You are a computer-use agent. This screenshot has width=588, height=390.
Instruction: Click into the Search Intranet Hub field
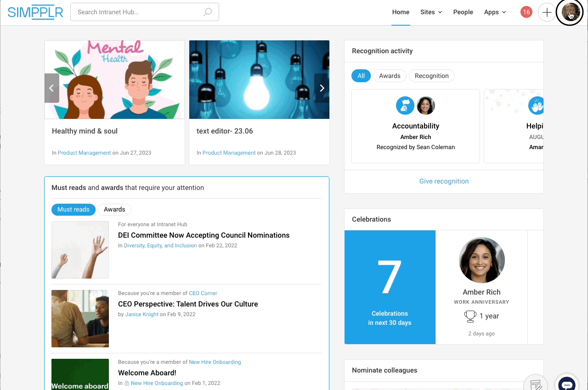tap(145, 12)
